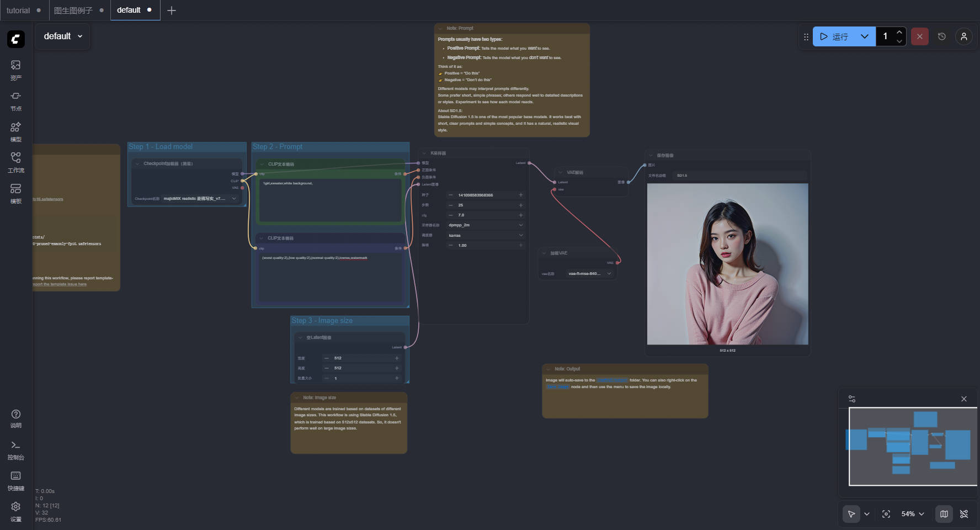The width and height of the screenshot is (980, 530).
Task: Switch to the 图生图例子 workflow tab
Action: coord(73,10)
